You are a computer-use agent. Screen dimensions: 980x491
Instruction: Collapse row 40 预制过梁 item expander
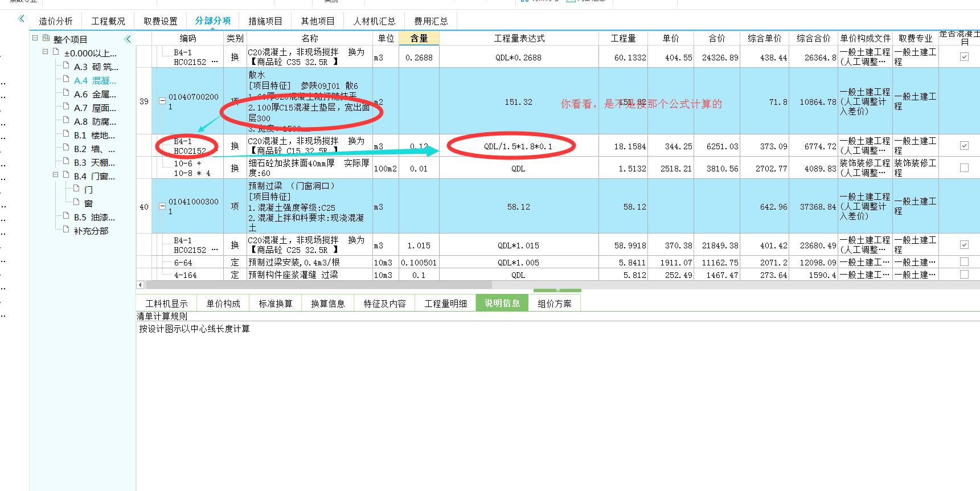coord(162,206)
